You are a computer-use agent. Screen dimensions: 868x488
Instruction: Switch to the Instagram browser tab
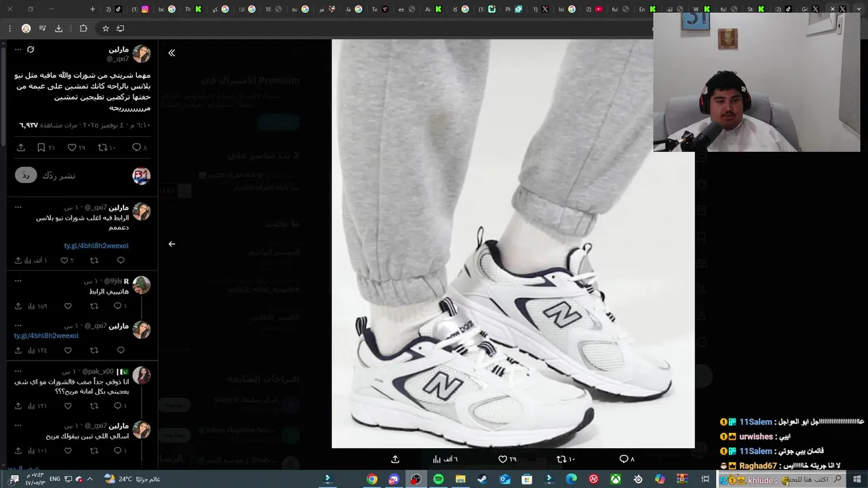tap(142, 9)
